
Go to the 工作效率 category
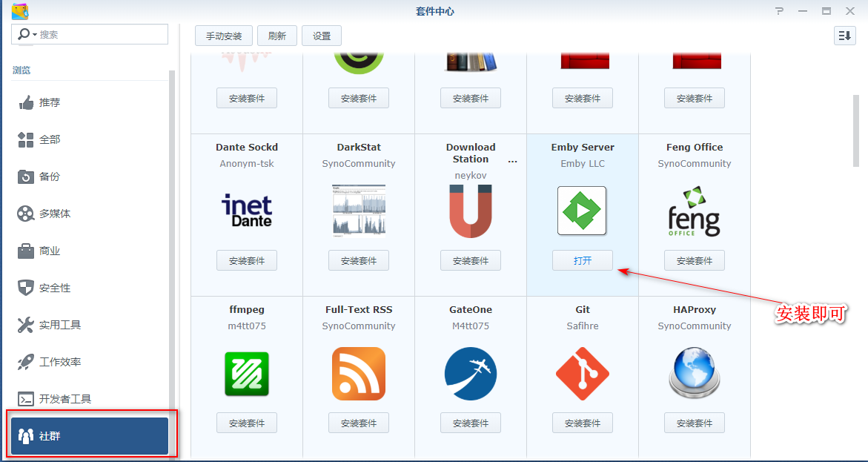tap(90, 363)
